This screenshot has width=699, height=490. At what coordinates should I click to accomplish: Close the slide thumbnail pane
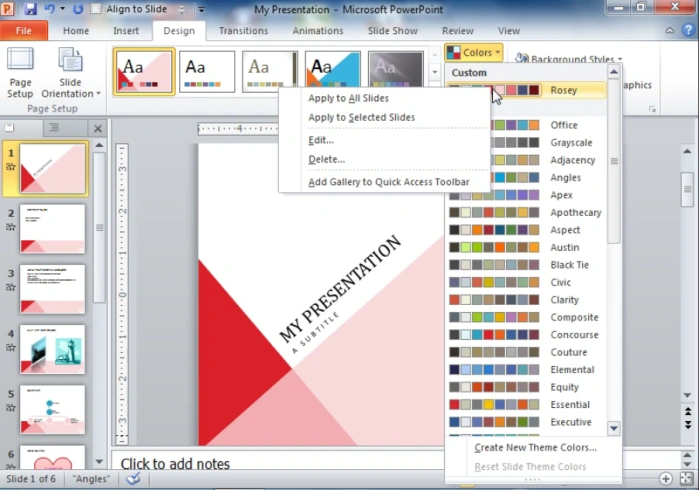(x=98, y=129)
